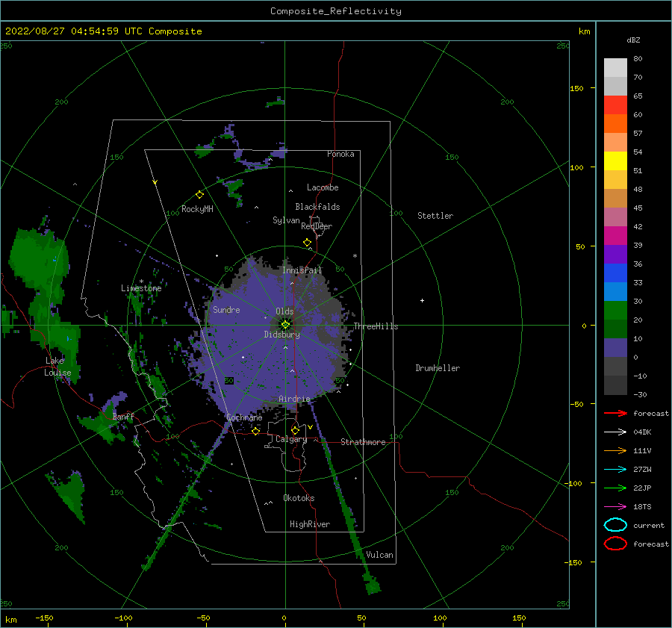Click the Lacombe town label

point(323,187)
